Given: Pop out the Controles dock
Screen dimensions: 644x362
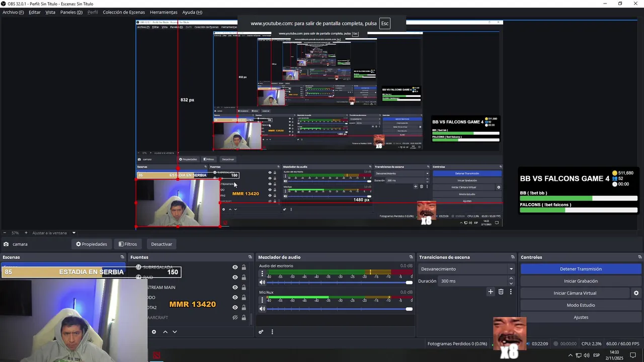Looking at the screenshot, I should (640, 257).
